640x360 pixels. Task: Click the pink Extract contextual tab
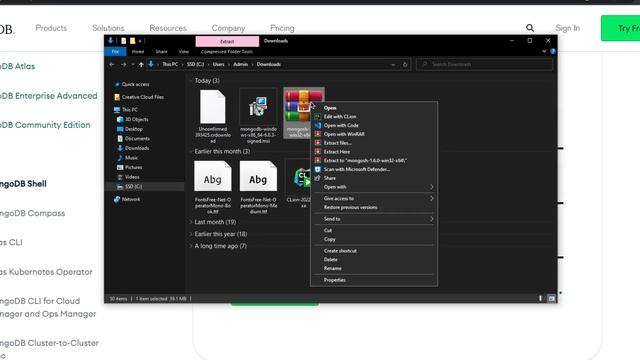227,41
